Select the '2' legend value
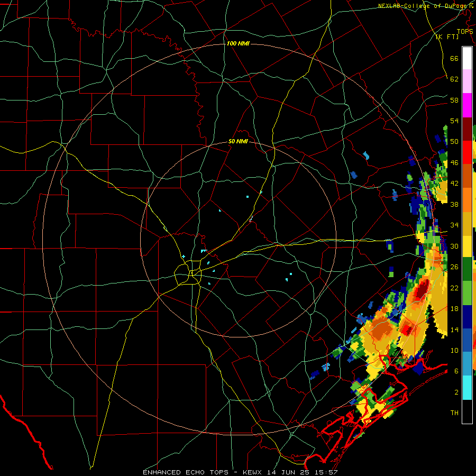 [x=456, y=392]
